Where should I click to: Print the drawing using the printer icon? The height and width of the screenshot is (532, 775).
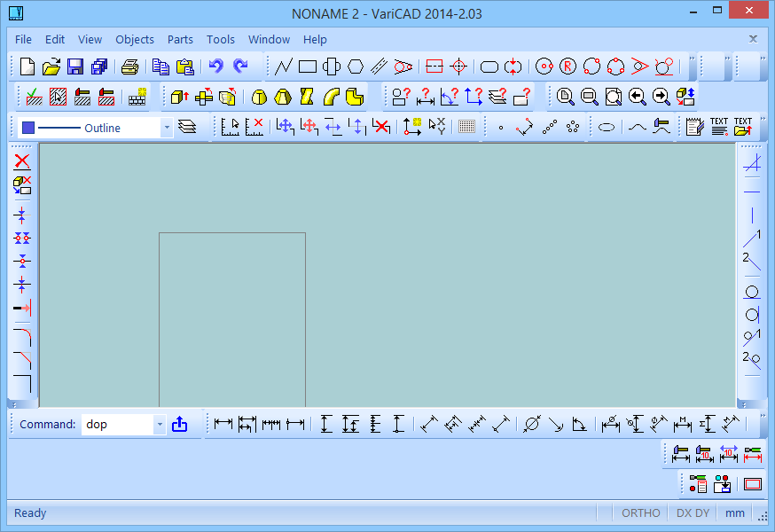(x=130, y=66)
